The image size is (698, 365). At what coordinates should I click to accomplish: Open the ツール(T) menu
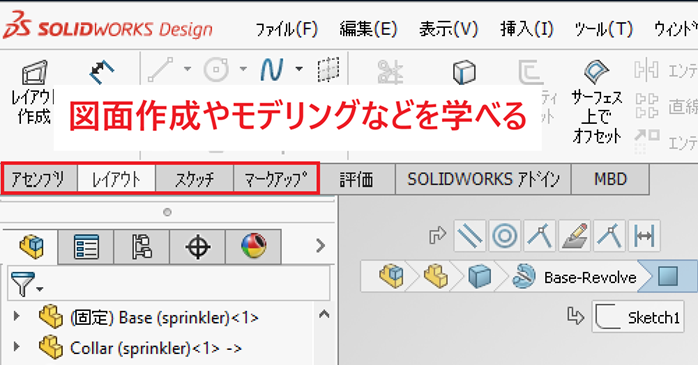tap(603, 29)
